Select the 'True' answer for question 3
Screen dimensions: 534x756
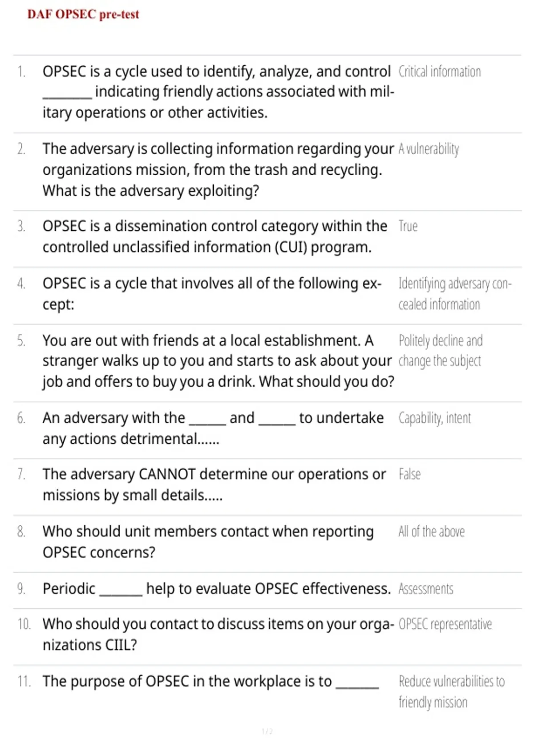coord(408,226)
